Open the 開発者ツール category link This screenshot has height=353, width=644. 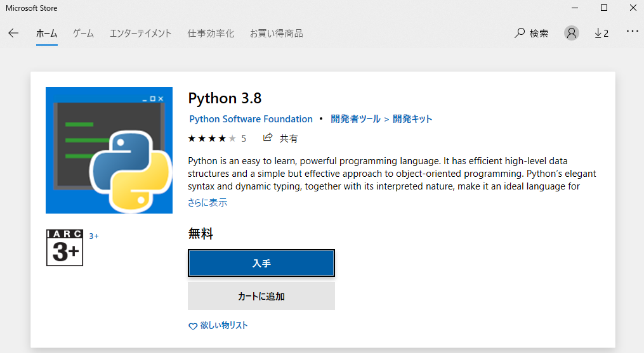point(356,119)
